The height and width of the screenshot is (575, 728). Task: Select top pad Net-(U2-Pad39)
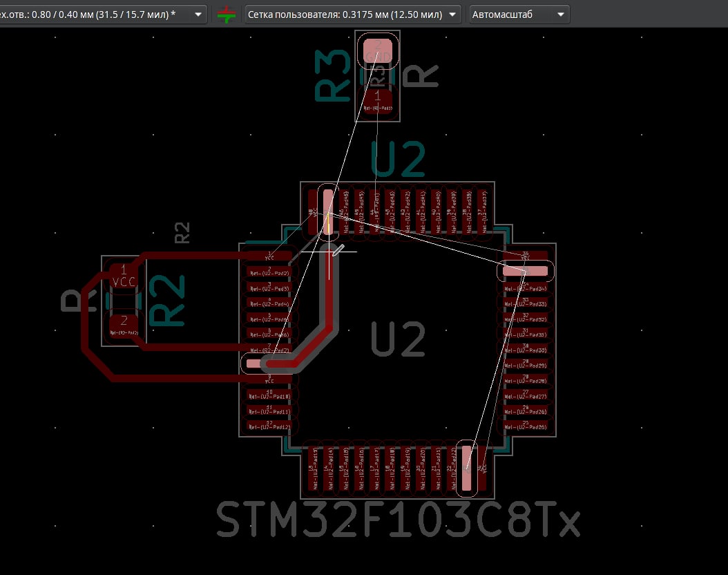pos(452,211)
